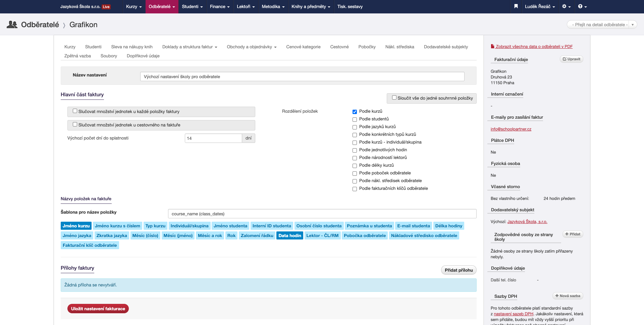Check Podle nákl. středisek odběratele

[355, 181]
